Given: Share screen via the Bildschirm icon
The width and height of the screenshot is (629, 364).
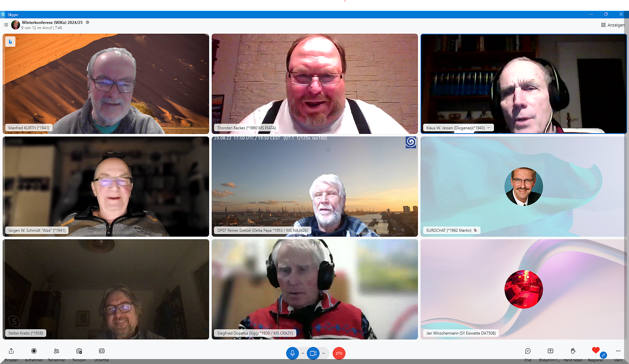Looking at the screenshot, I should 550,351.
